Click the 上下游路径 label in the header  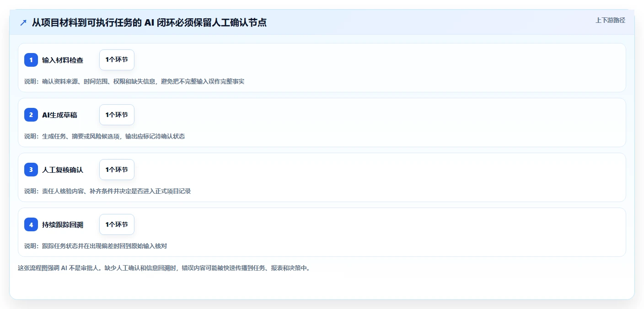click(610, 20)
